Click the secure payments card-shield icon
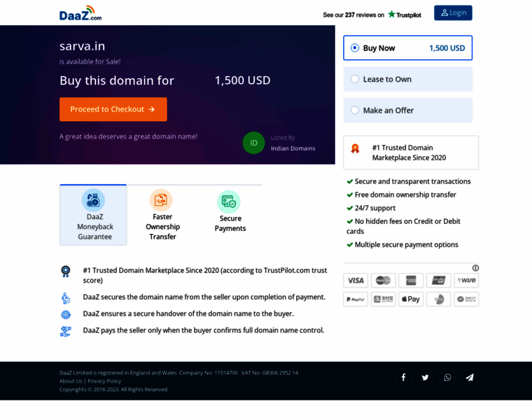This screenshot has width=532, height=420. 229,202
